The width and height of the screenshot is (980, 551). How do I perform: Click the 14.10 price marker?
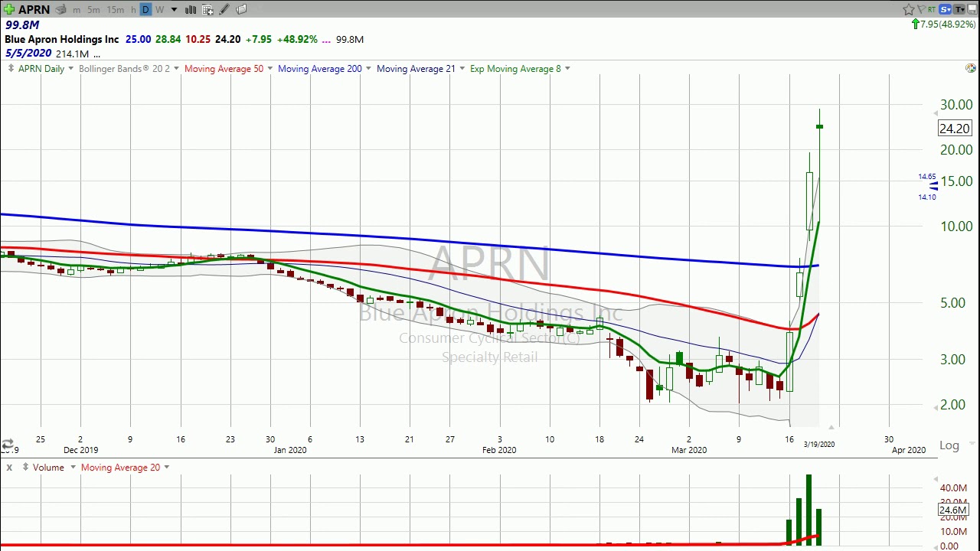(927, 197)
